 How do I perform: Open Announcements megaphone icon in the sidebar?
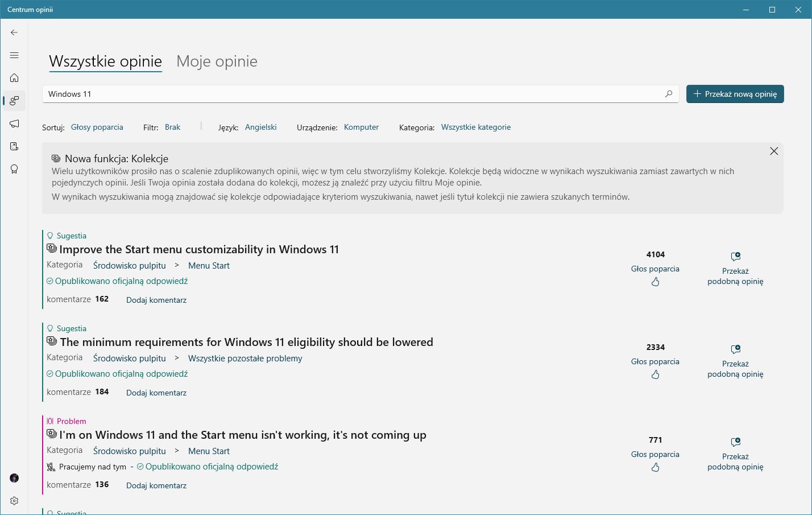pyautogui.click(x=14, y=123)
